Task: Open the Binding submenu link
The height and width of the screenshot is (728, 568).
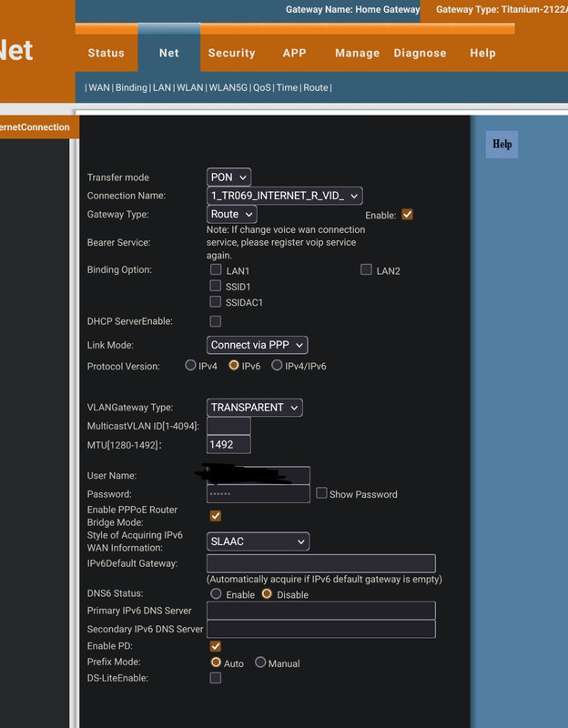Action: click(131, 87)
